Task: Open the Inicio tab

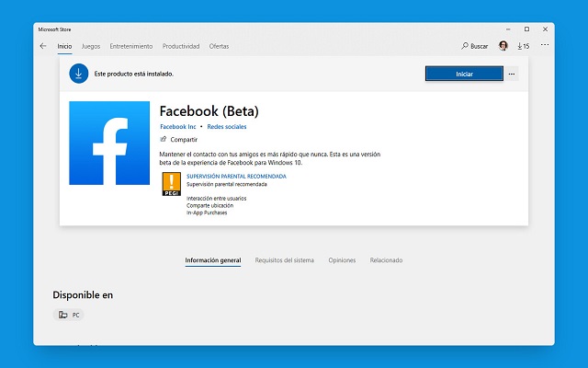Action: coord(64,46)
